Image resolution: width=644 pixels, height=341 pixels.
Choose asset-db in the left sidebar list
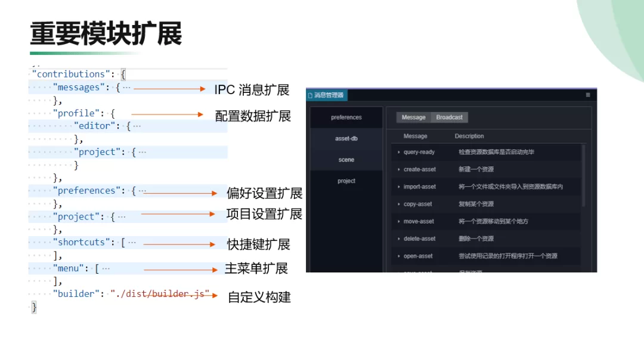[x=346, y=139]
